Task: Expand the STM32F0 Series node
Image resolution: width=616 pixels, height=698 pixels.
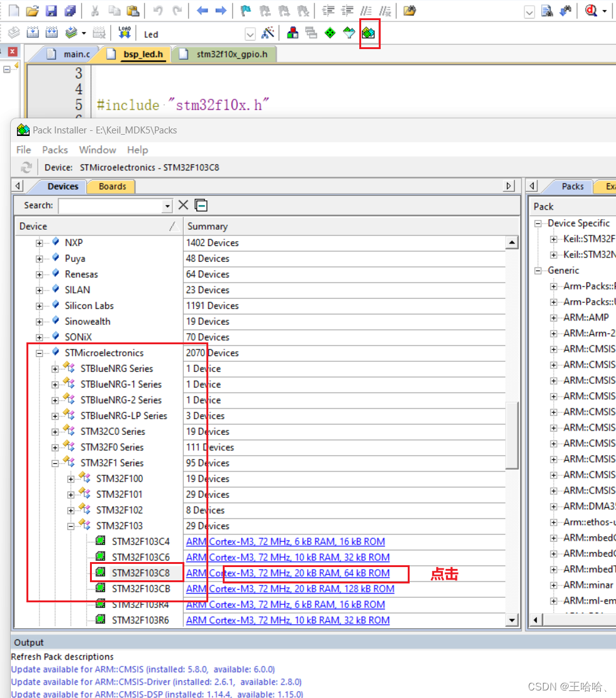Action: click(55, 448)
